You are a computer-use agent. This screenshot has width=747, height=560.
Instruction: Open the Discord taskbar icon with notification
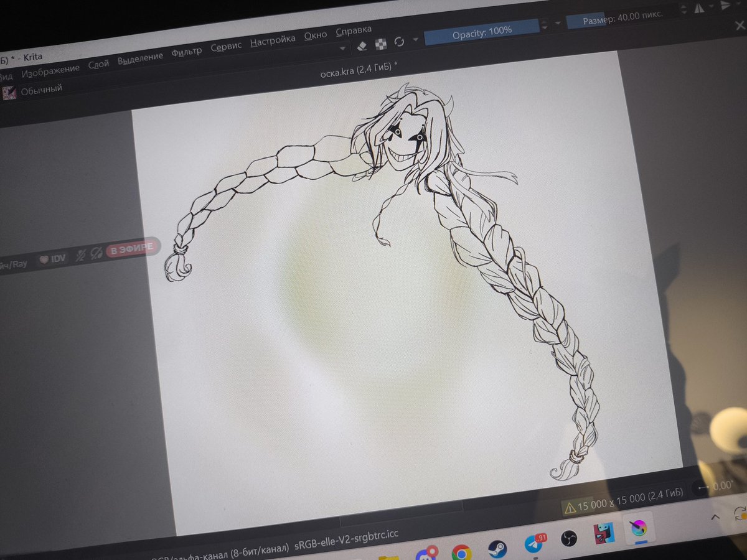[426, 555]
